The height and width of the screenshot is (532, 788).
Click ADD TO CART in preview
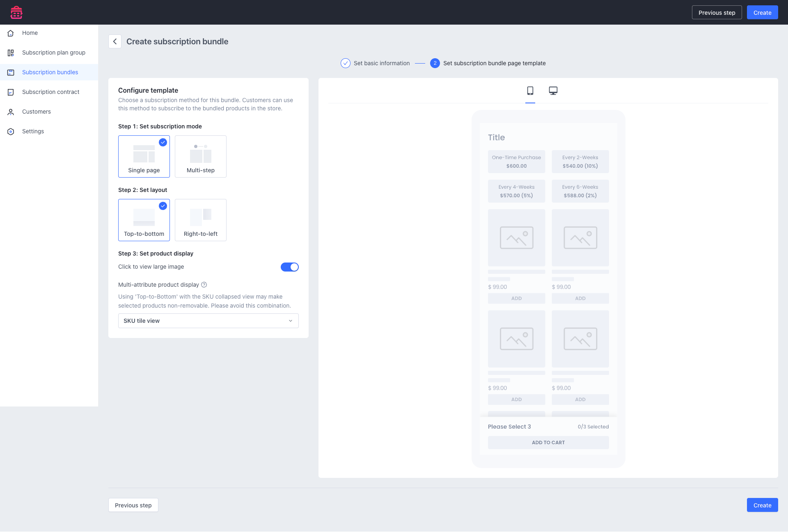point(548,443)
